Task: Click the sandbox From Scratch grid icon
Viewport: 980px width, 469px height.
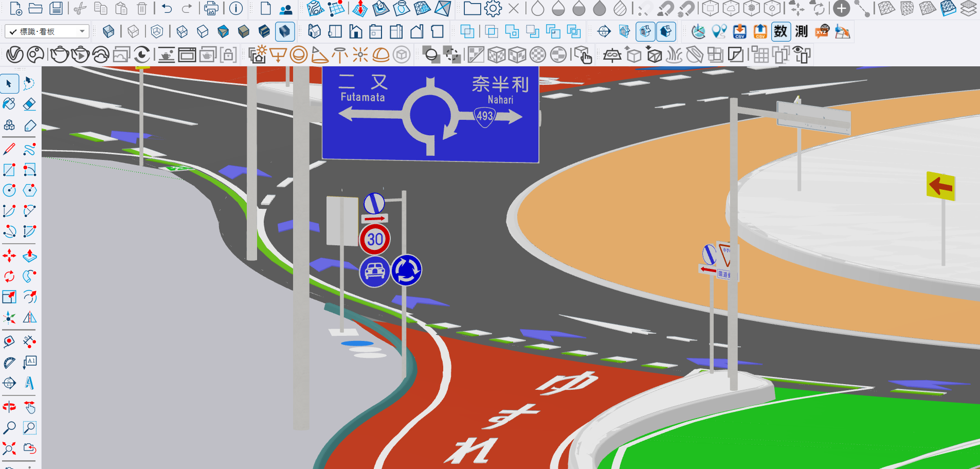Action: (336, 8)
